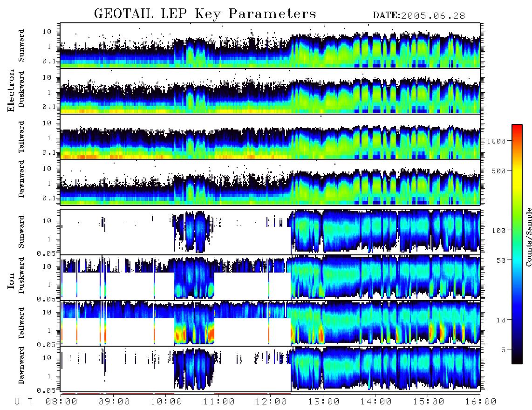
Task: Click inside the Ion Tailward spectrogram panel
Action: tap(270, 323)
